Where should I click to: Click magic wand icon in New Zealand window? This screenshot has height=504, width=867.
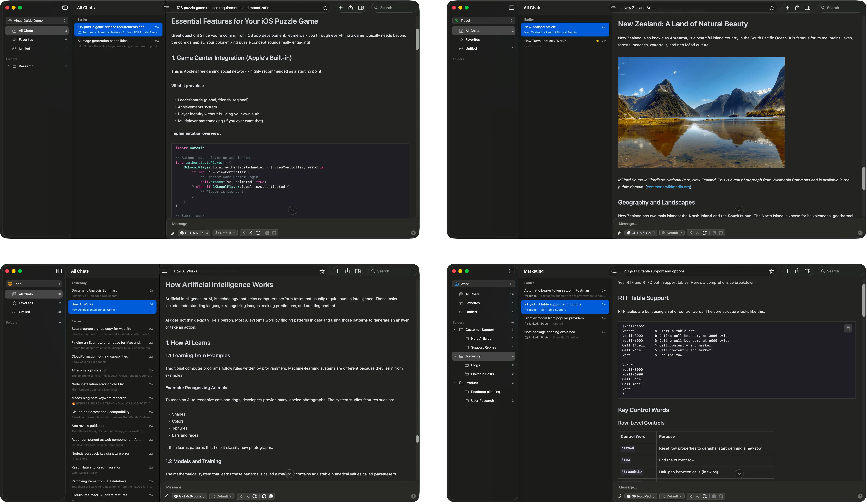pyautogui.click(x=697, y=233)
